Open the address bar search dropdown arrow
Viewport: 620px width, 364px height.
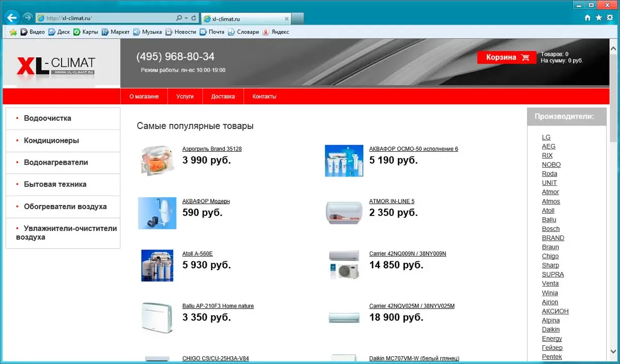click(x=185, y=18)
